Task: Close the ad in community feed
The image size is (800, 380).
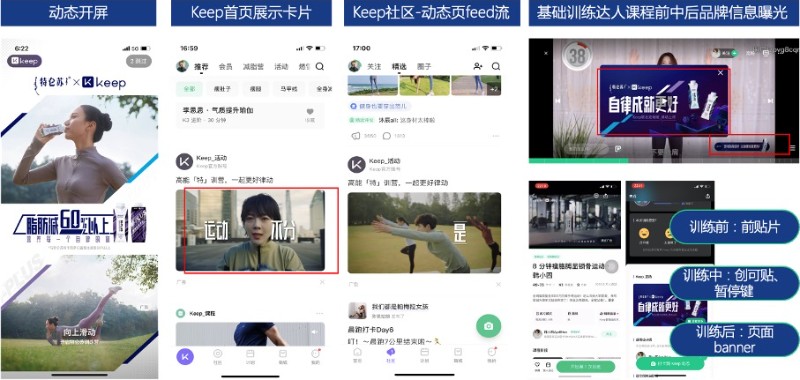Action: (x=498, y=284)
